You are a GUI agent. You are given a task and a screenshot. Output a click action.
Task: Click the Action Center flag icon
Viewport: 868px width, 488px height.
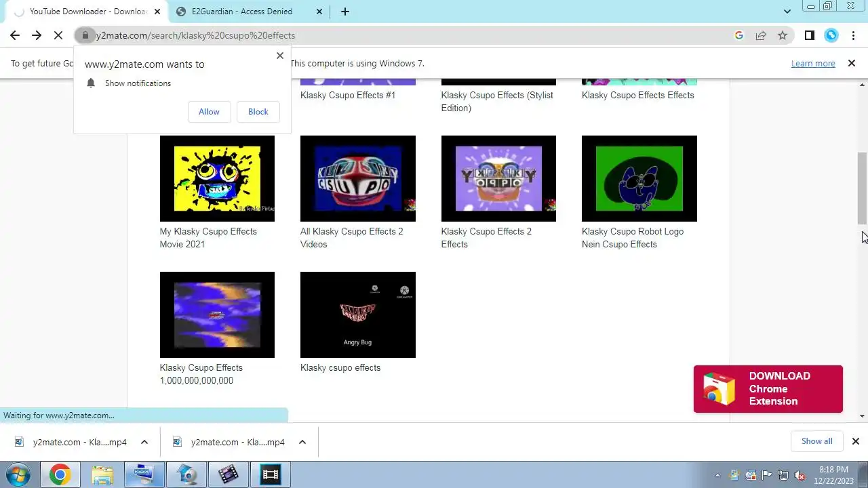767,475
